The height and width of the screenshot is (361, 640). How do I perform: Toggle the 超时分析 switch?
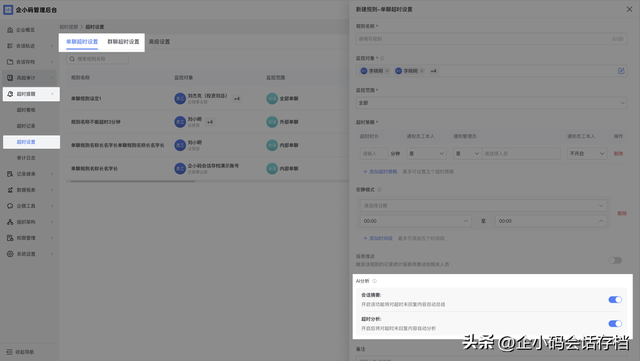[x=615, y=323]
